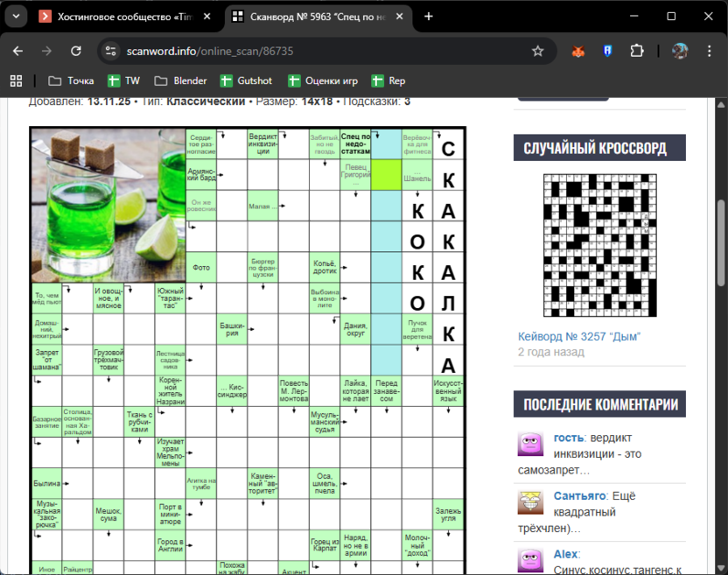Open the MetaMask fox extension

(x=578, y=51)
